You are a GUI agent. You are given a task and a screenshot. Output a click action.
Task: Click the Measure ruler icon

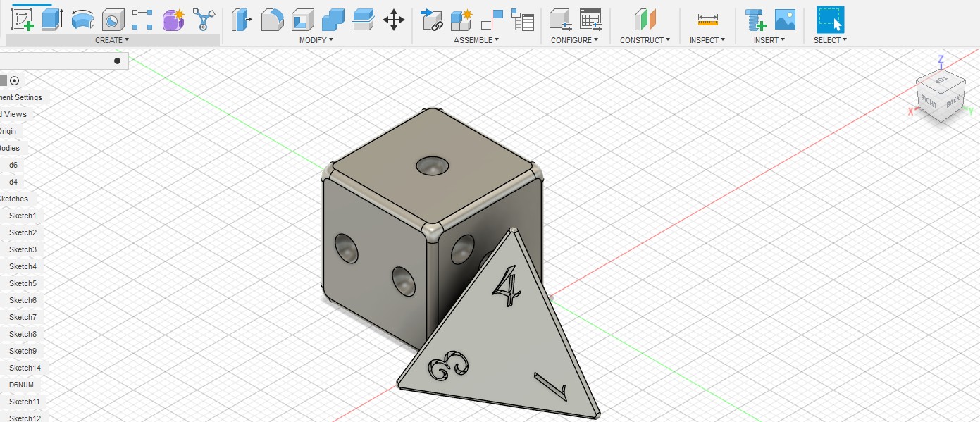tap(707, 20)
